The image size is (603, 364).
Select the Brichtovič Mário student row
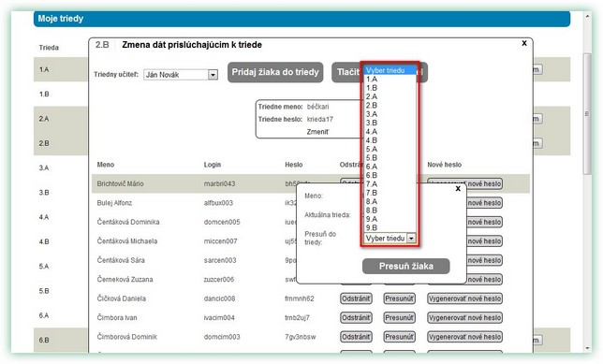click(x=310, y=183)
